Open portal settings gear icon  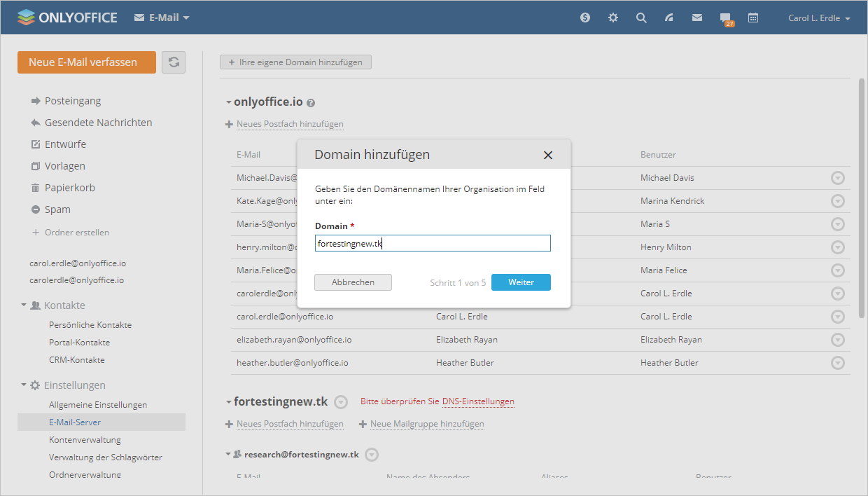(x=613, y=18)
